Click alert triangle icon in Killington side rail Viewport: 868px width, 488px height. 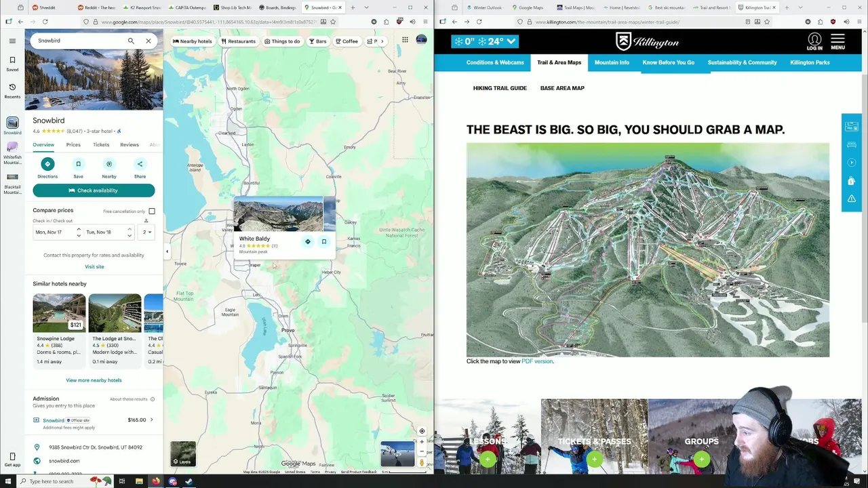point(852,199)
